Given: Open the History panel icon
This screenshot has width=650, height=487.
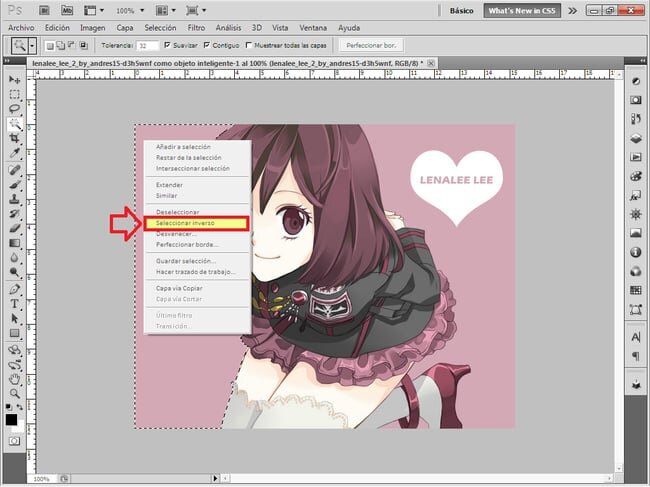Looking at the screenshot, I should (635, 119).
